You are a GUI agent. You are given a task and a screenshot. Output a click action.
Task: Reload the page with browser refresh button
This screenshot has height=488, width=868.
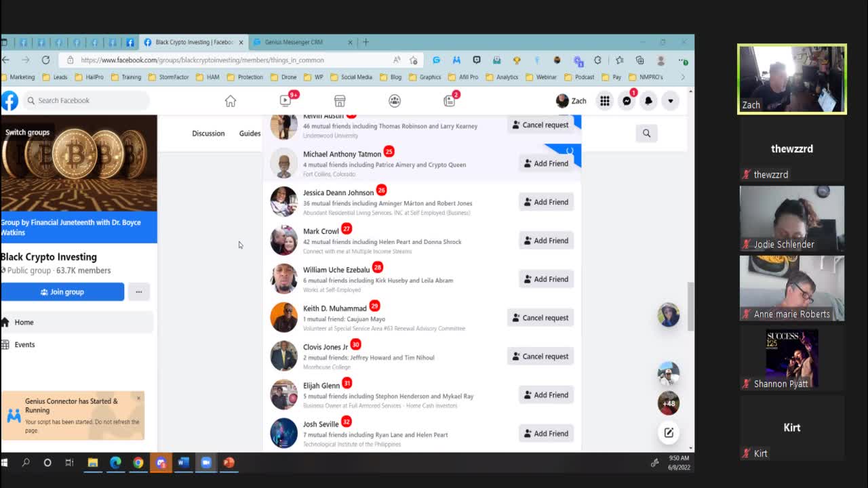[45, 60]
